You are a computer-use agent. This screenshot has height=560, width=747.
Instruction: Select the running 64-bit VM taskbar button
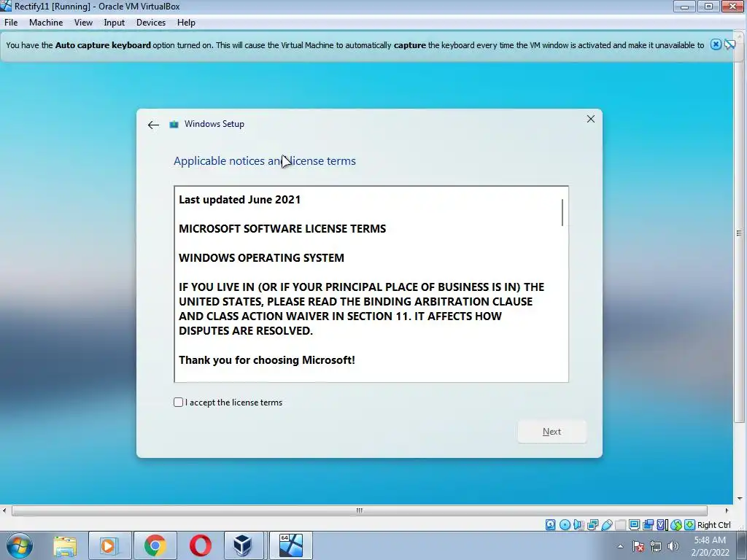tap(291, 545)
